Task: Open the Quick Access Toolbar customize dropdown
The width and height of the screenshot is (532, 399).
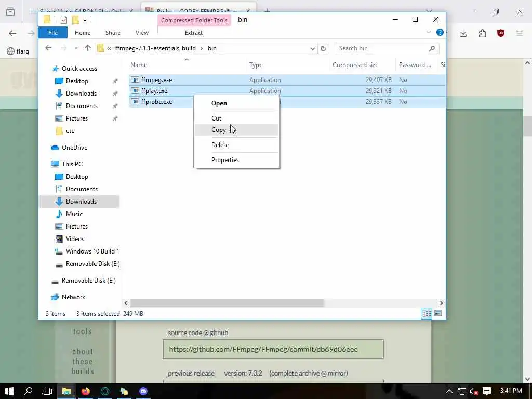Action: point(85,20)
